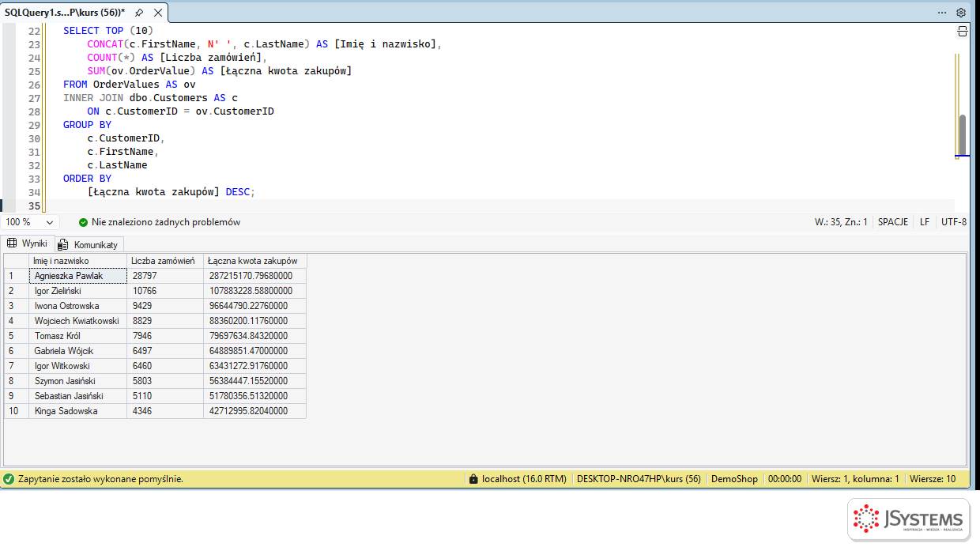The width and height of the screenshot is (980, 547).
Task: Click the editor vertical scrollbar thumb
Action: point(963,135)
